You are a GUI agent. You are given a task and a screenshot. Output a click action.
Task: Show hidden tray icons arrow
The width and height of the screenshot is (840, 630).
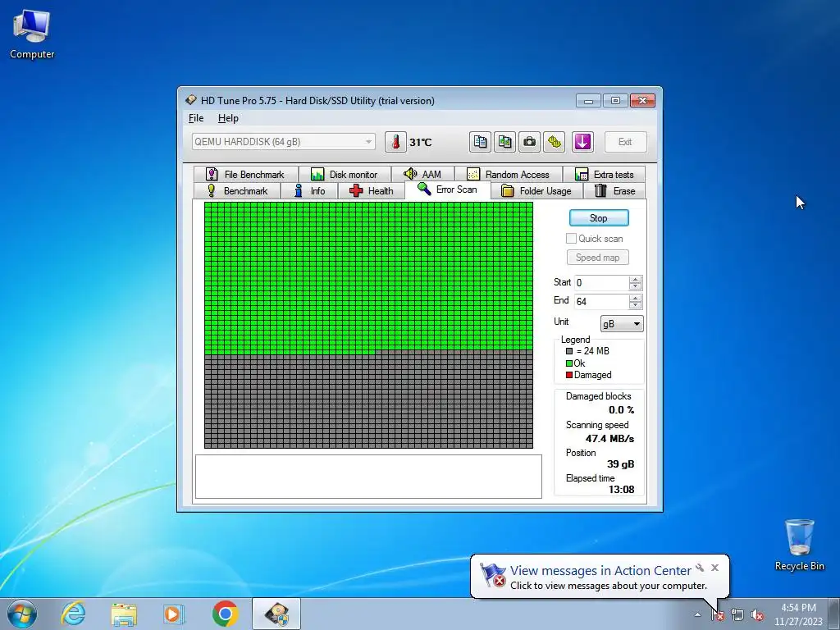point(697,615)
